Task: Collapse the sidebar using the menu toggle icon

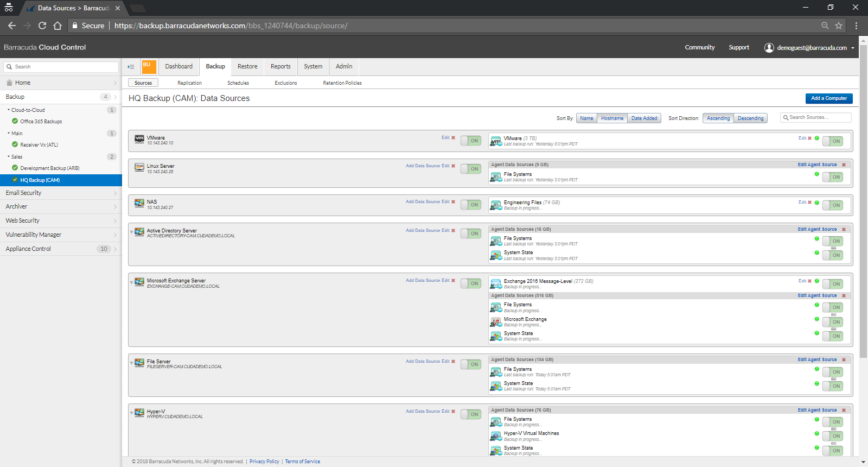Action: tap(131, 67)
